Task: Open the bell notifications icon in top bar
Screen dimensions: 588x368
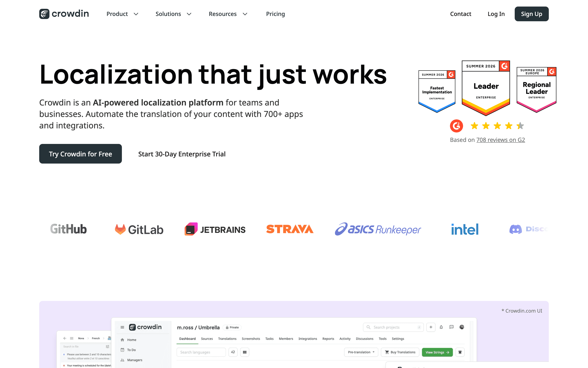Action: tap(441, 327)
